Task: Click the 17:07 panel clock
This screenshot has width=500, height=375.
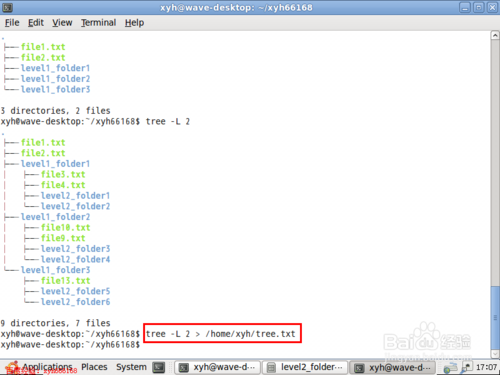Action: [x=486, y=367]
